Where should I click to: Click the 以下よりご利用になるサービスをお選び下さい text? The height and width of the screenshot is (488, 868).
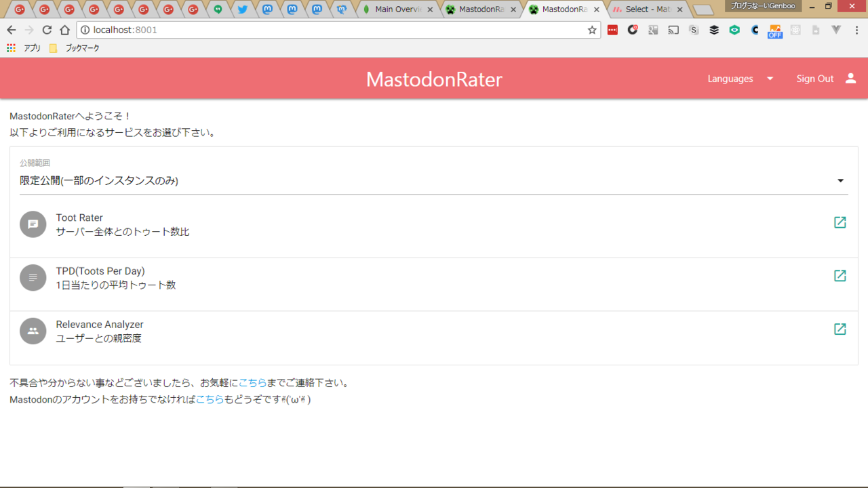pyautogui.click(x=113, y=133)
